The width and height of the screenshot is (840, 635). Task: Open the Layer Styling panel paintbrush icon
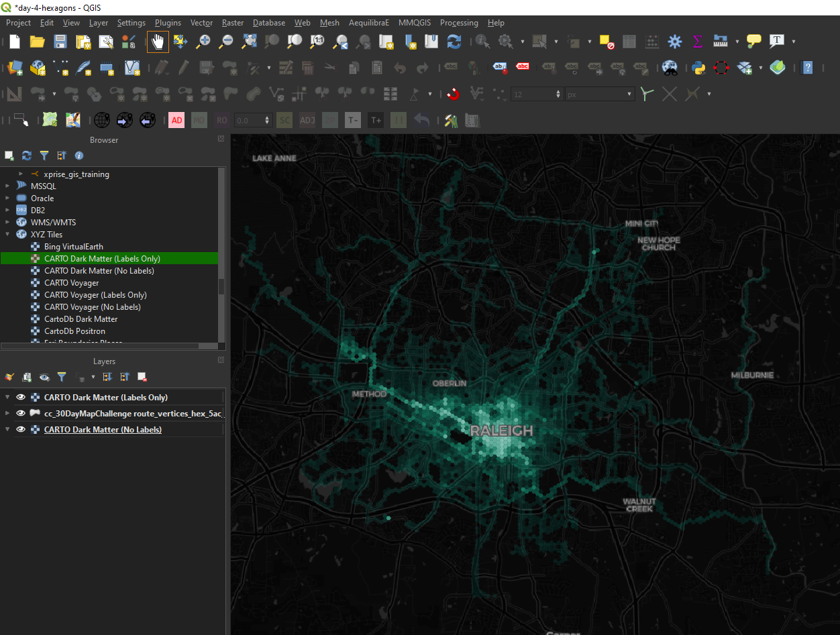coord(9,377)
